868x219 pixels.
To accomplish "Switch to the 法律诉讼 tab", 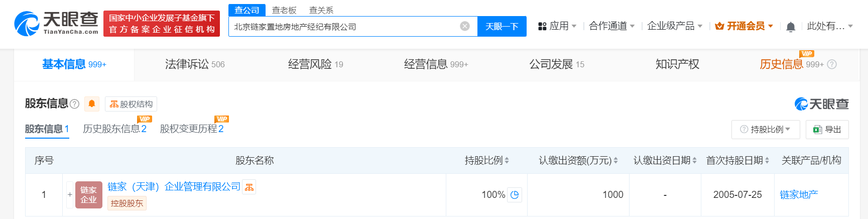I will click(195, 64).
